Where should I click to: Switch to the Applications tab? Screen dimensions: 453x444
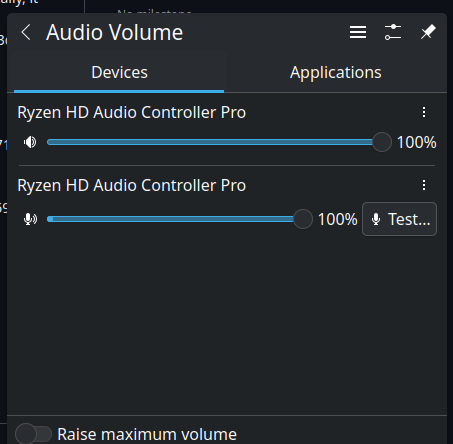click(x=336, y=72)
